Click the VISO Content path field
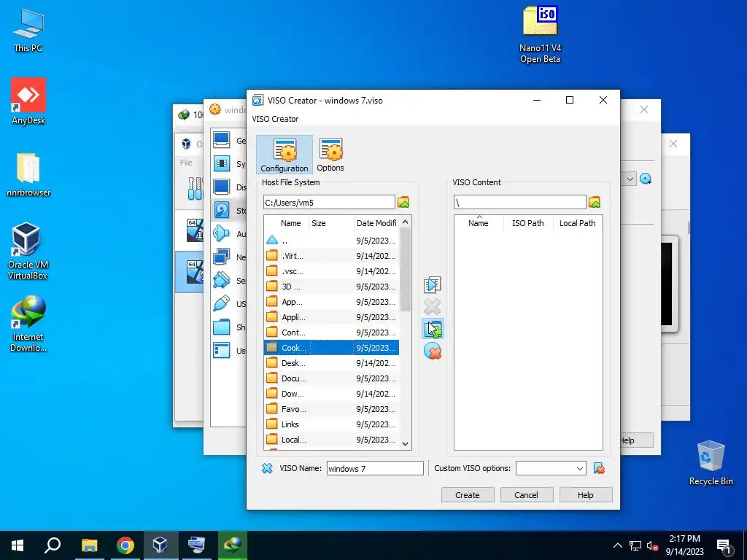Image resolution: width=747 pixels, height=560 pixels. (519, 202)
